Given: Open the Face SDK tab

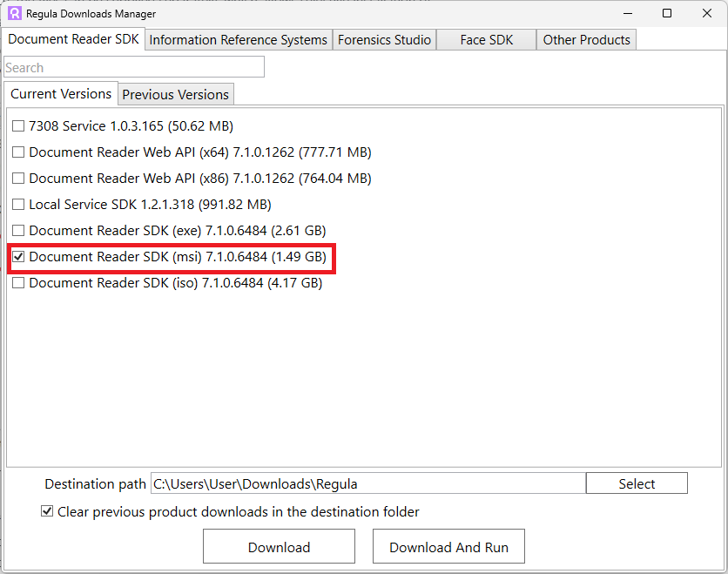Looking at the screenshot, I should tap(487, 40).
